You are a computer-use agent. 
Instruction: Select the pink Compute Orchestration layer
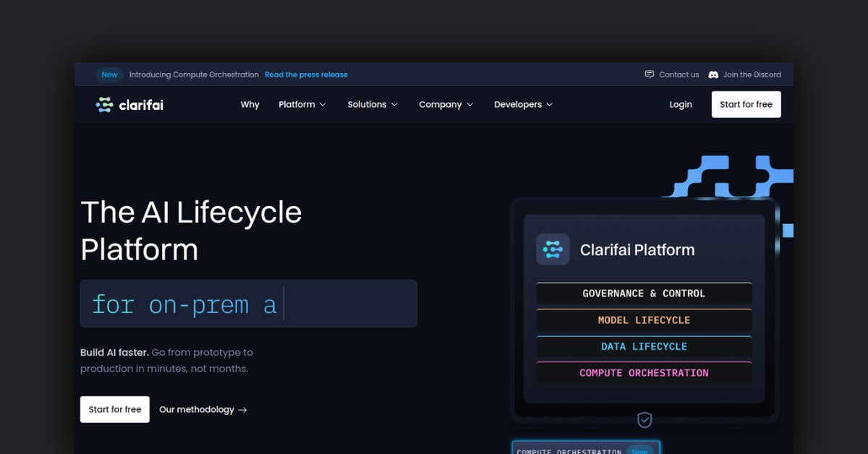(644, 373)
